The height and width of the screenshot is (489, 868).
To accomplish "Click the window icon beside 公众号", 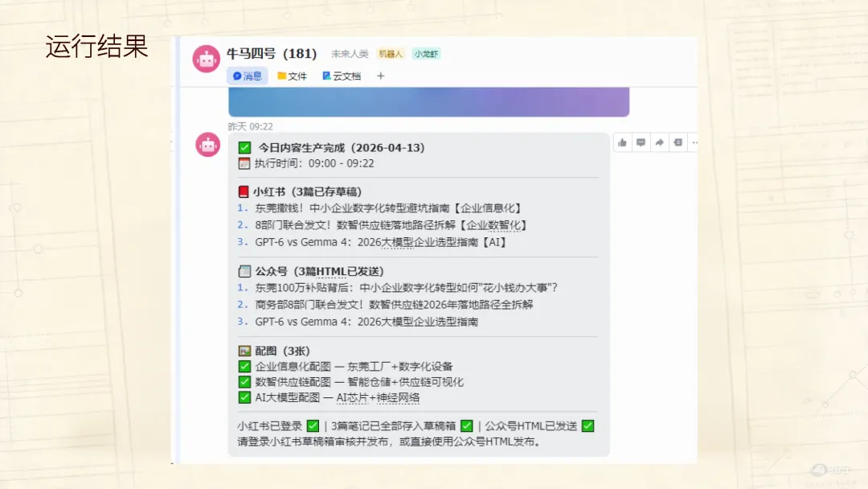I will (x=244, y=271).
